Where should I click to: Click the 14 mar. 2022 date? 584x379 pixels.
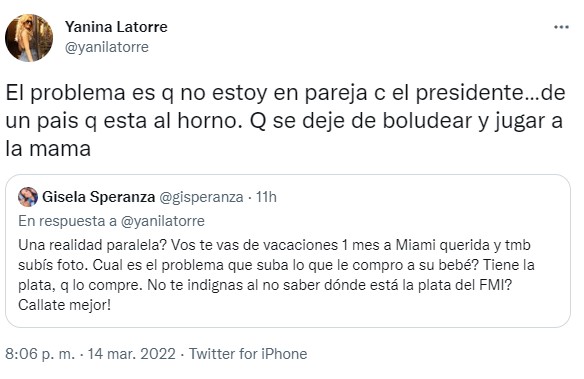click(x=131, y=354)
